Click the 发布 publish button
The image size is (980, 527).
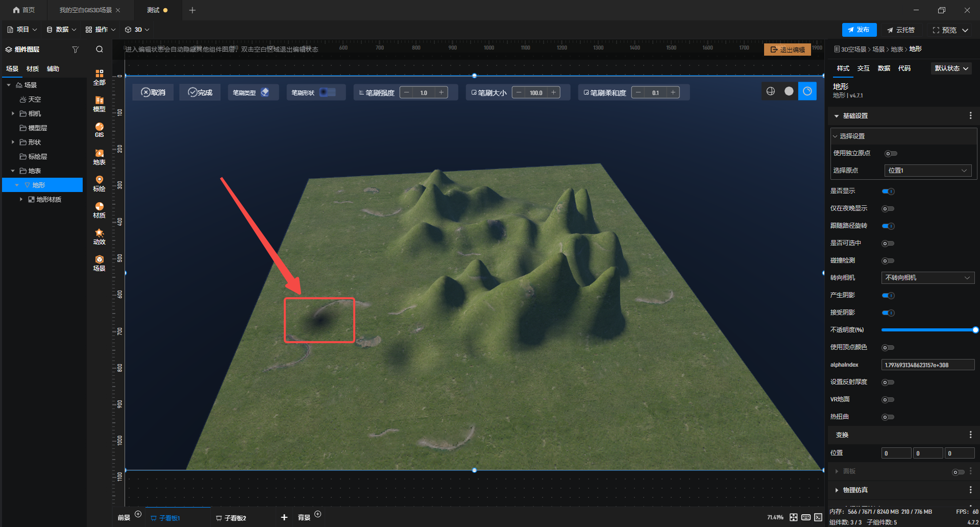pyautogui.click(x=859, y=30)
